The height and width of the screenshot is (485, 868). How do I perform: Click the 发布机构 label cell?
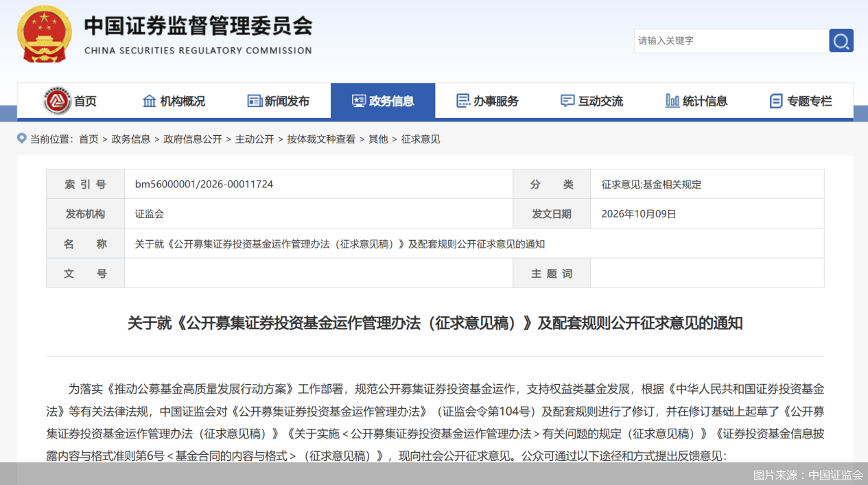pyautogui.click(x=85, y=214)
